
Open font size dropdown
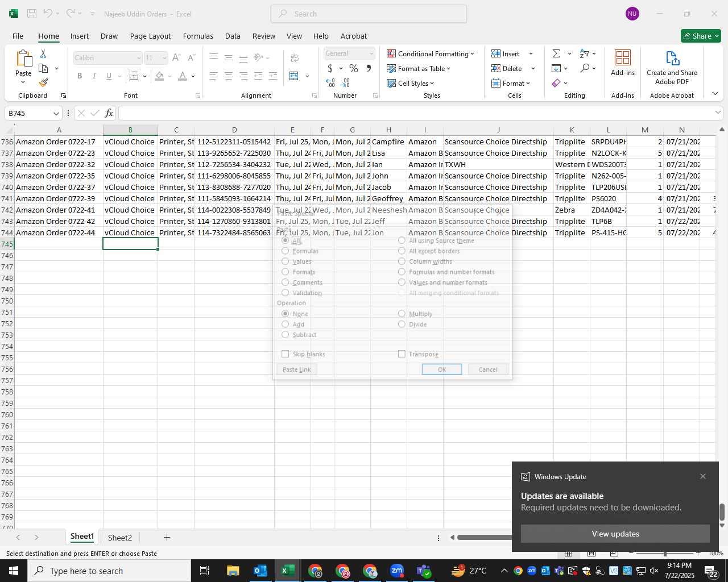(x=164, y=58)
